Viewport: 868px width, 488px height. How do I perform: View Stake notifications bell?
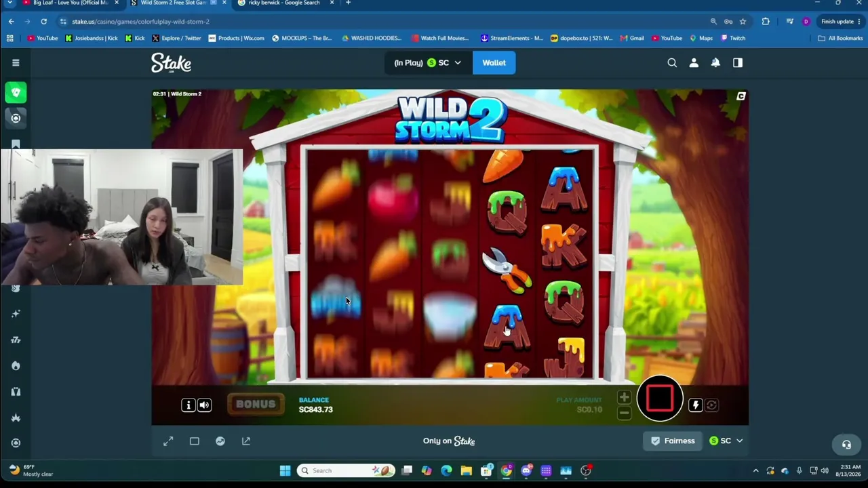[x=715, y=62]
